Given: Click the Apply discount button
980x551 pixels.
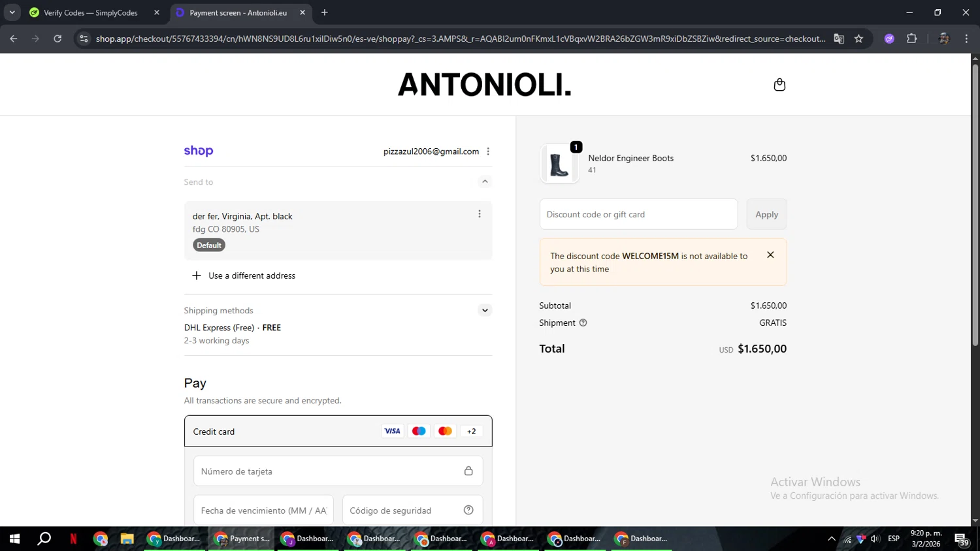Looking at the screenshot, I should (767, 214).
